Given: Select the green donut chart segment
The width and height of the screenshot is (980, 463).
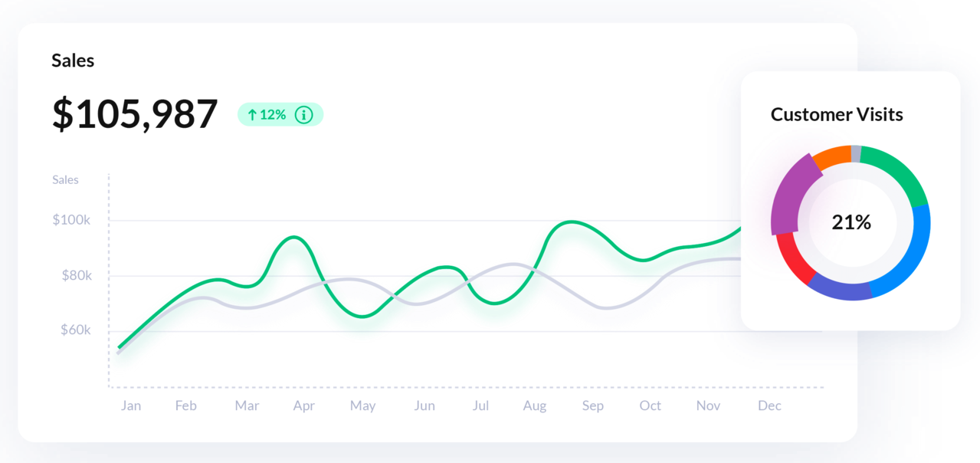Looking at the screenshot, I should (x=895, y=169).
